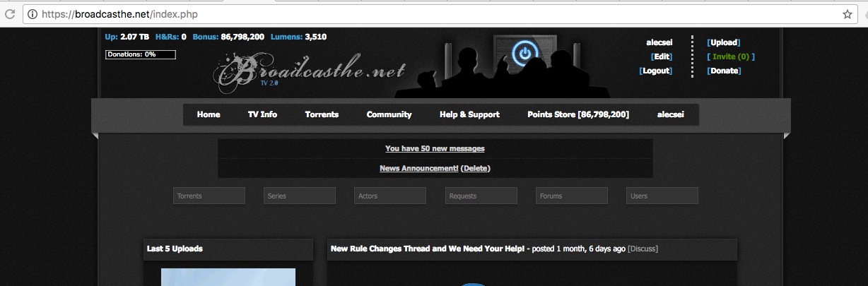Open the Home menu item
Viewport: 868px width, 286px height.
tap(209, 114)
